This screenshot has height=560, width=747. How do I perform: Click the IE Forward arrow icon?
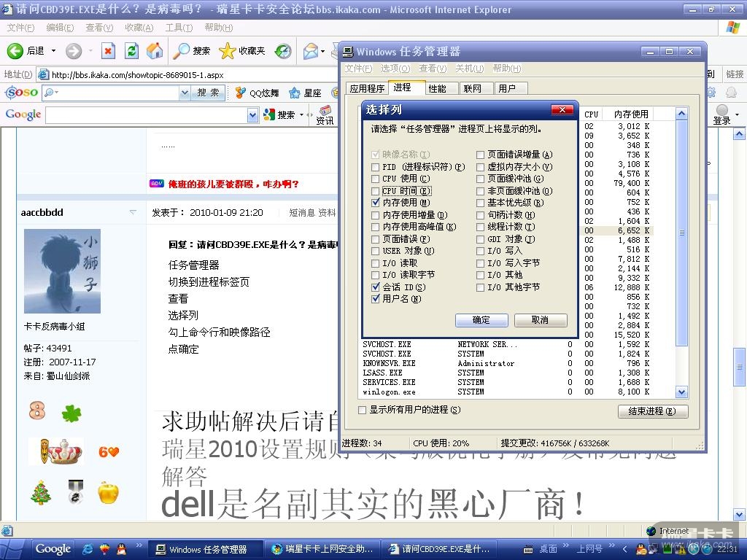coord(74,50)
